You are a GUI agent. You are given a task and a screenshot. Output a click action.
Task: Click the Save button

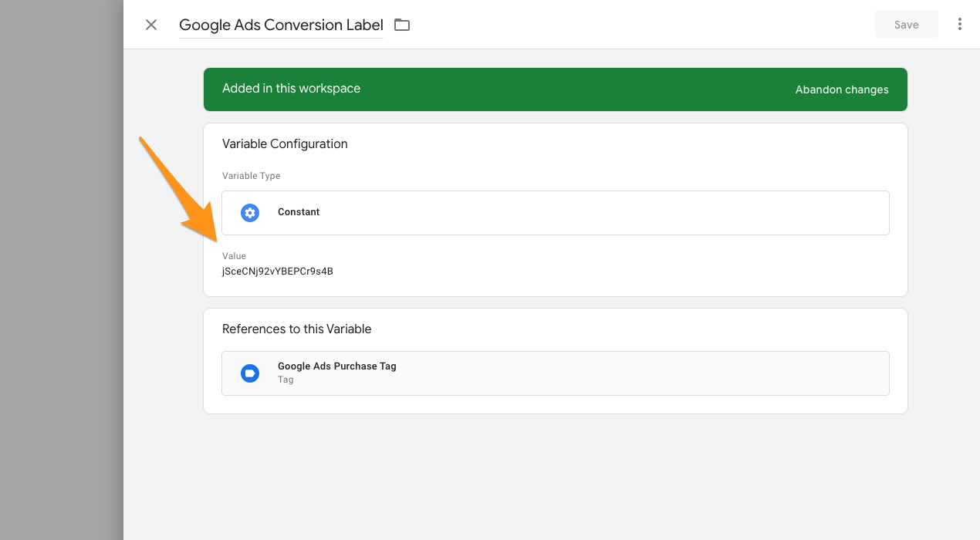click(x=906, y=25)
